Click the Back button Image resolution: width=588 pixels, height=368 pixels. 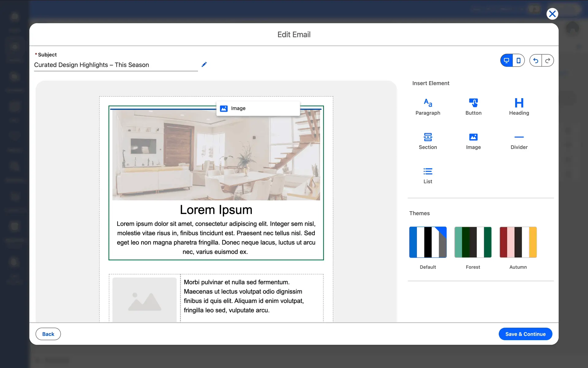(48, 334)
